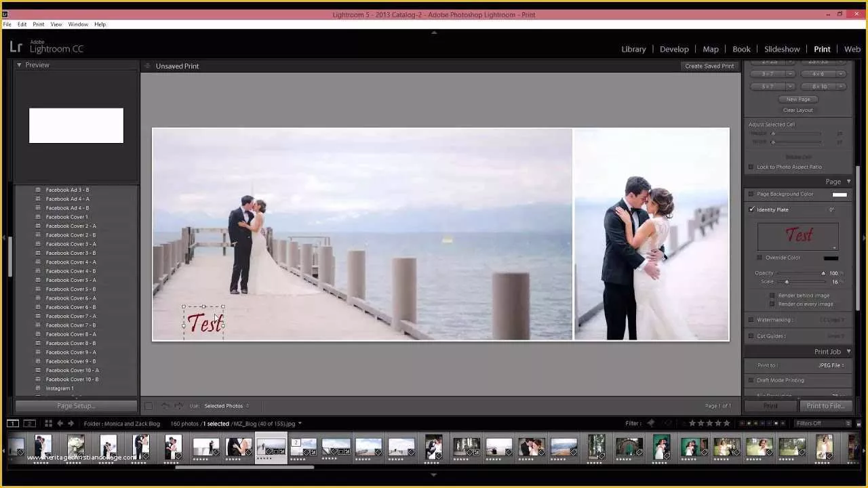This screenshot has width=868, height=488.
Task: Set filter rating stars in filmstrip bar
Action: 709,424
